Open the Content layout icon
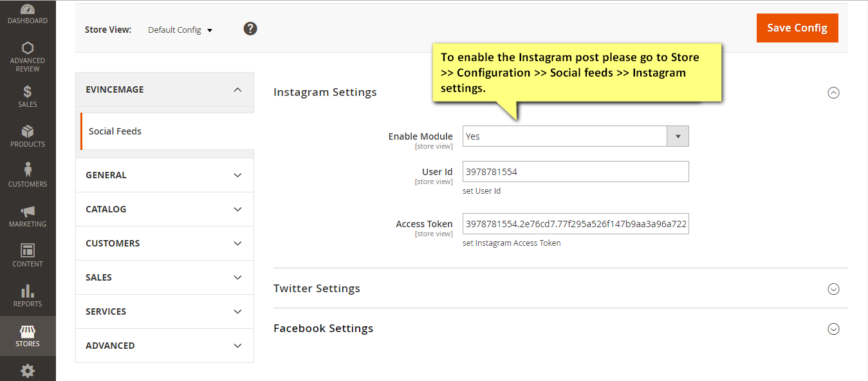Viewport: 868px width, 381px height. coord(28,250)
